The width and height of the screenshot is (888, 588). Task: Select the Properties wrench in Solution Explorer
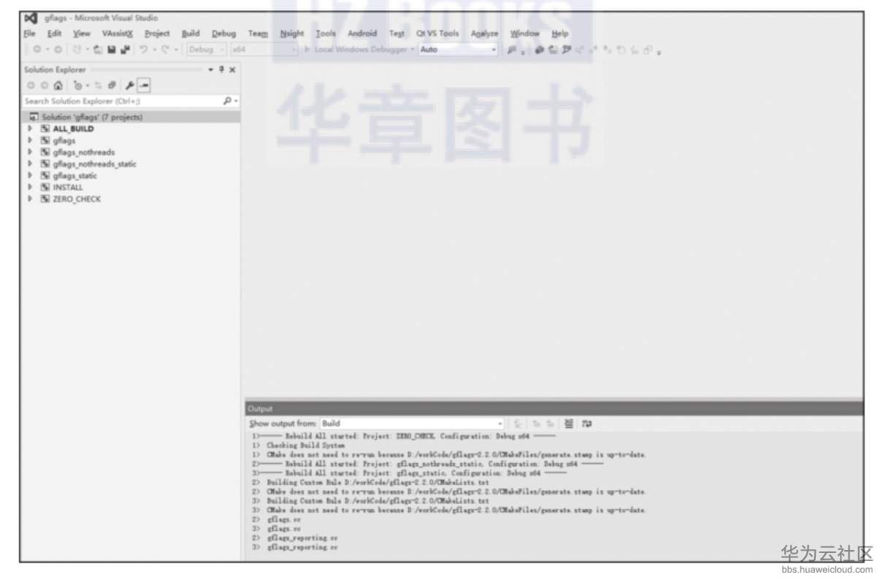[x=129, y=85]
